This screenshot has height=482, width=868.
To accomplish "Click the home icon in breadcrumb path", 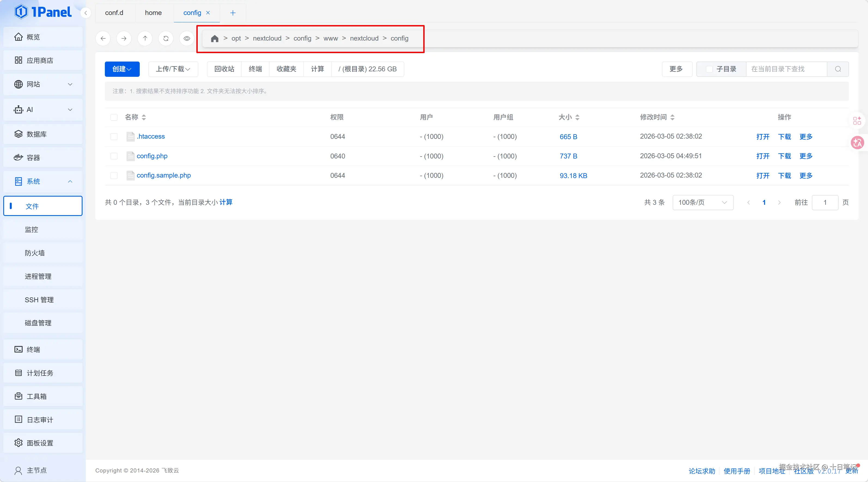I will click(215, 38).
